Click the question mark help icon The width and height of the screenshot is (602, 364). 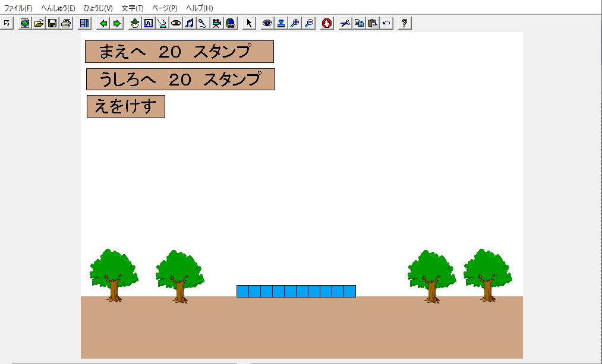tap(405, 23)
